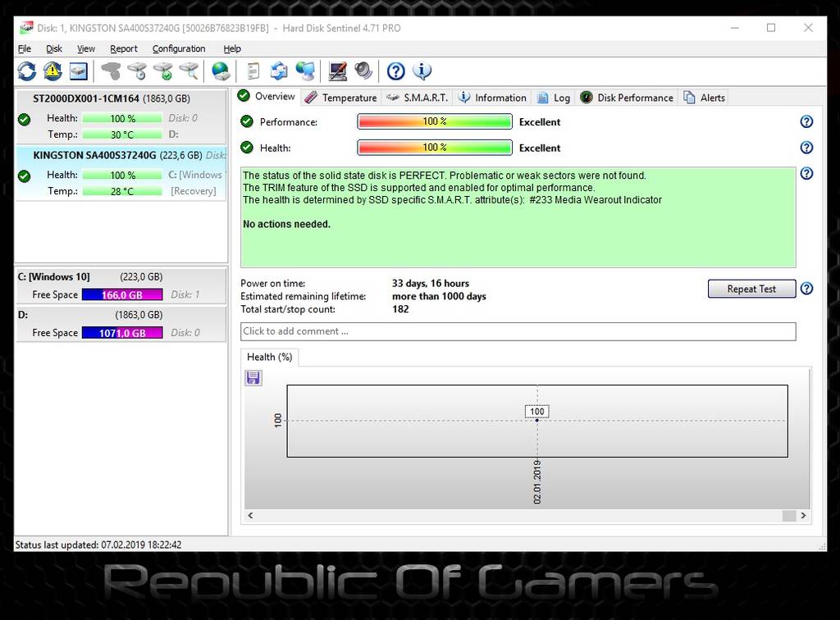Open the Disk menu
This screenshot has height=620, width=840.
coord(54,48)
